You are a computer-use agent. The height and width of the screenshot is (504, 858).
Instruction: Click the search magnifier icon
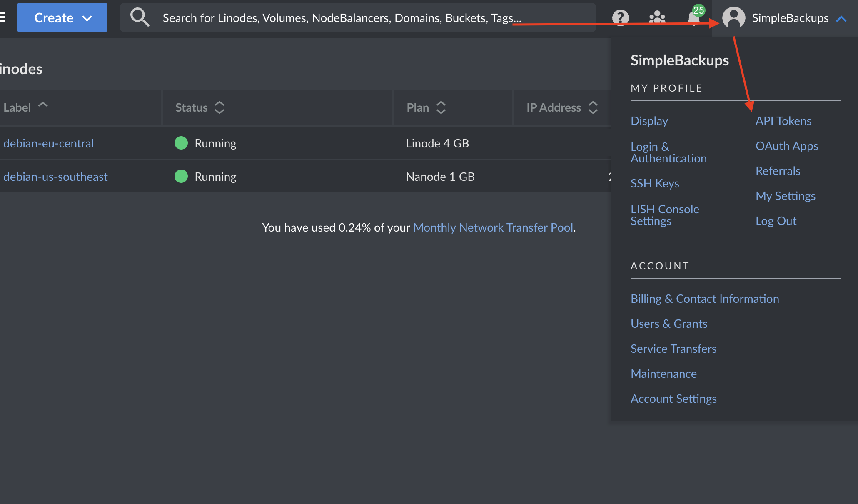click(140, 17)
